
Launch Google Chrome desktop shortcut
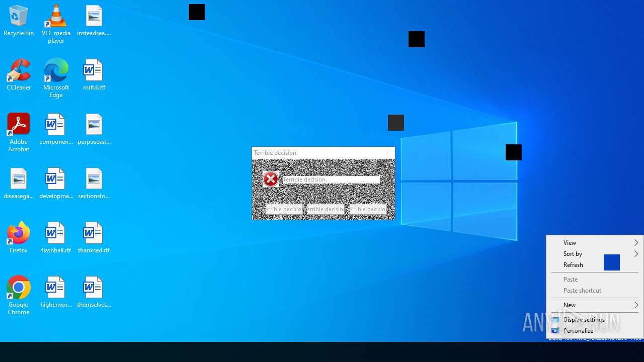click(19, 295)
